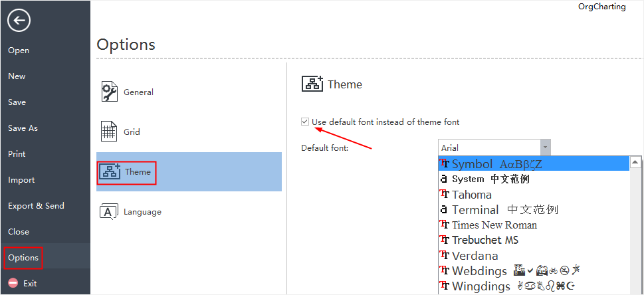This screenshot has width=644, height=295.
Task: Select the Theme org-chart icon
Action: (109, 171)
